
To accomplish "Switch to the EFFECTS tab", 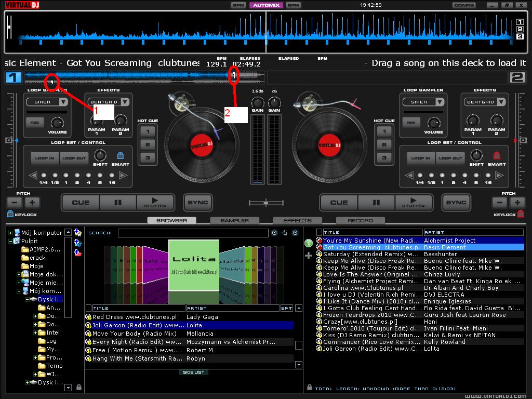I will (297, 220).
